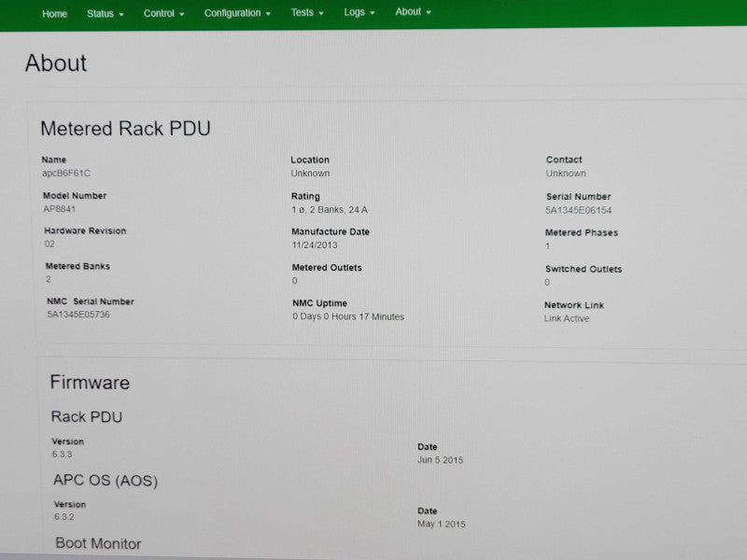Click the Metered Outlets label
The width and height of the screenshot is (747, 560).
pos(327,268)
